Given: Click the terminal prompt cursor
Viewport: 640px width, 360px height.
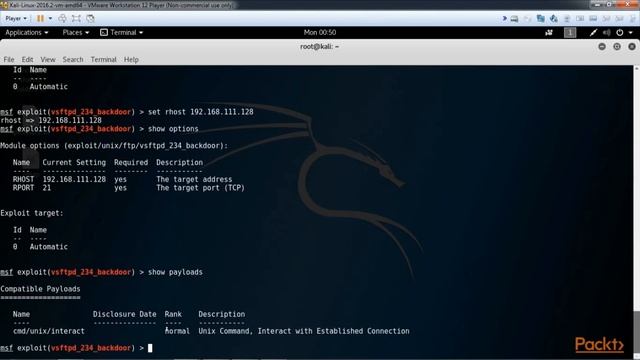Looking at the screenshot, I should pyautogui.click(x=150, y=348).
